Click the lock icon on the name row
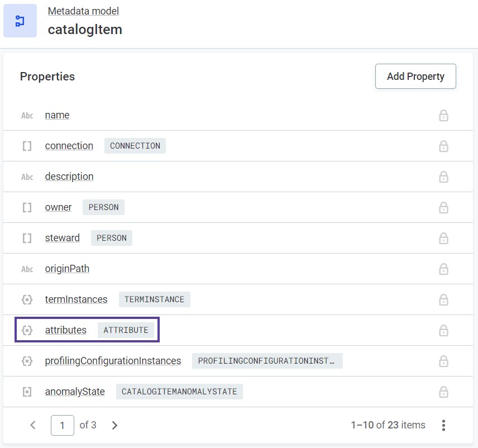 443,116
